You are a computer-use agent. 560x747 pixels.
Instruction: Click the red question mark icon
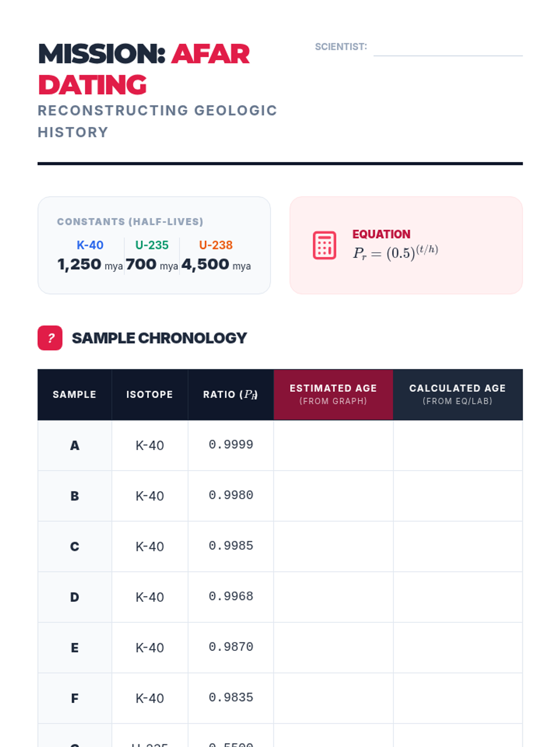tap(50, 338)
